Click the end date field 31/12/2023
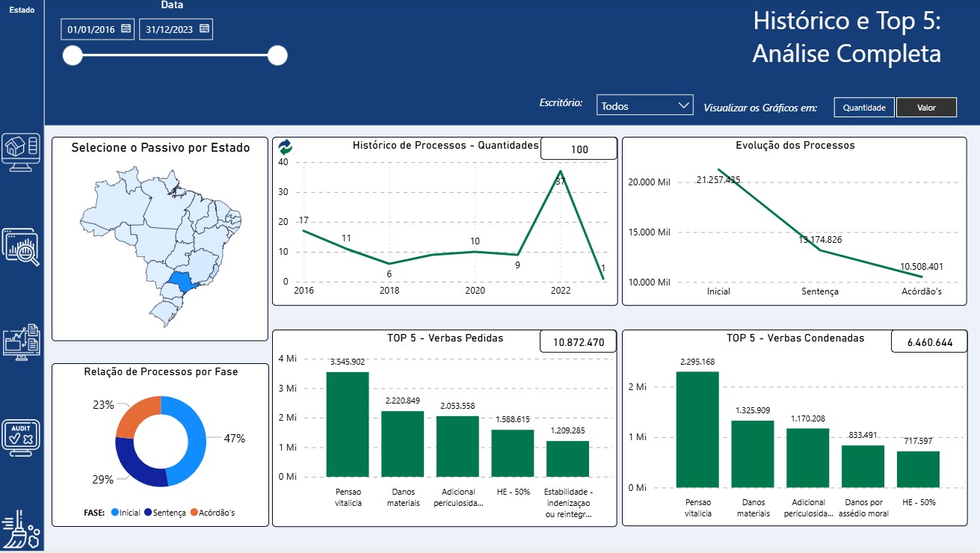The height and width of the screenshot is (553, 980). coord(169,30)
